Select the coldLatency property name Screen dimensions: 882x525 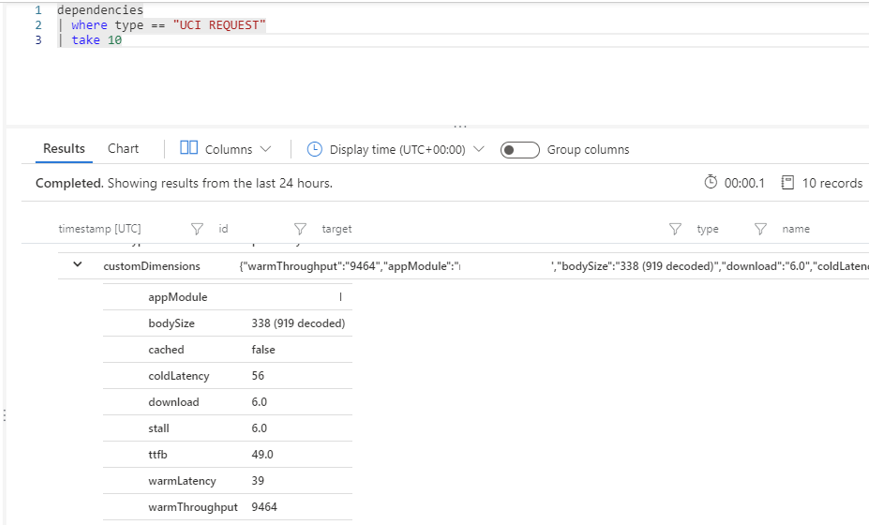(178, 376)
